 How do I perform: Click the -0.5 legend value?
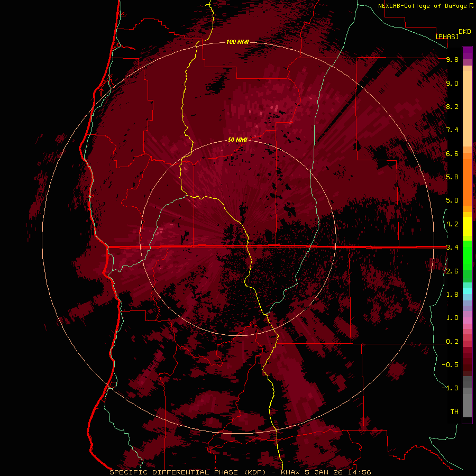click(450, 365)
